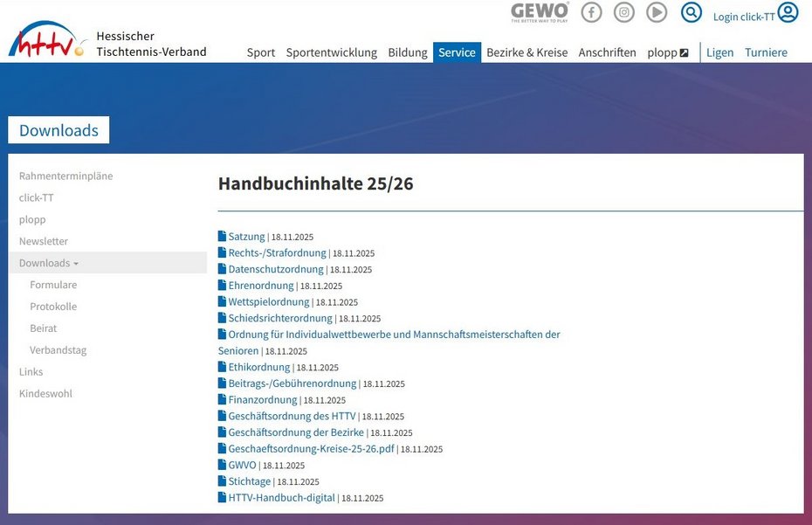The image size is (812, 525).
Task: Click the search magnifier icon
Action: click(692, 12)
